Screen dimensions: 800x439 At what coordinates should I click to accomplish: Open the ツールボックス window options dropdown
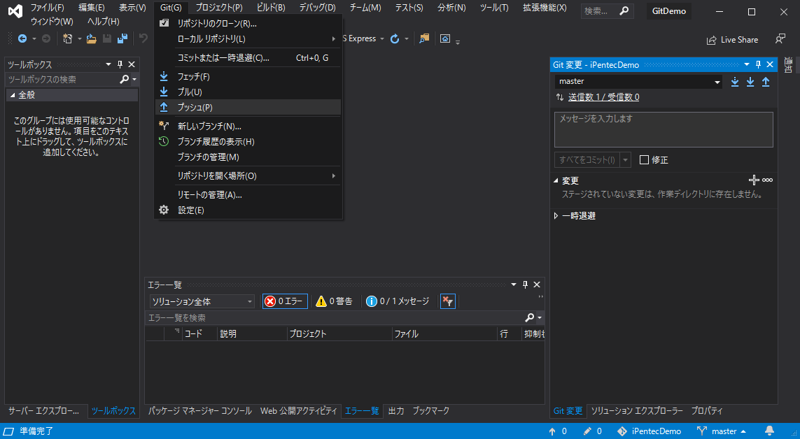click(x=108, y=64)
